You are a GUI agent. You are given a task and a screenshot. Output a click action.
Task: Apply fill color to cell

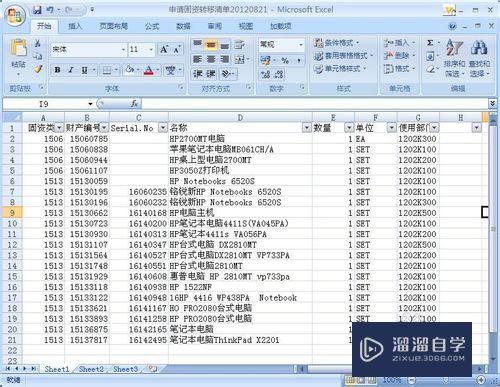pos(129,70)
